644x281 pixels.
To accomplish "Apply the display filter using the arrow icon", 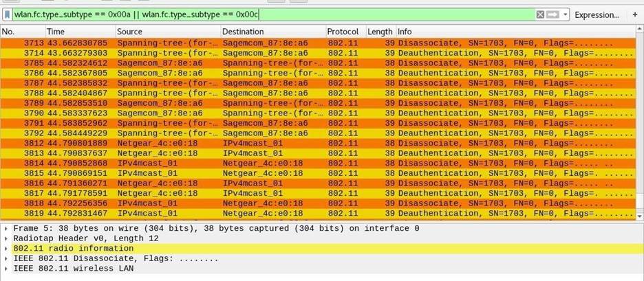I will click(x=552, y=14).
